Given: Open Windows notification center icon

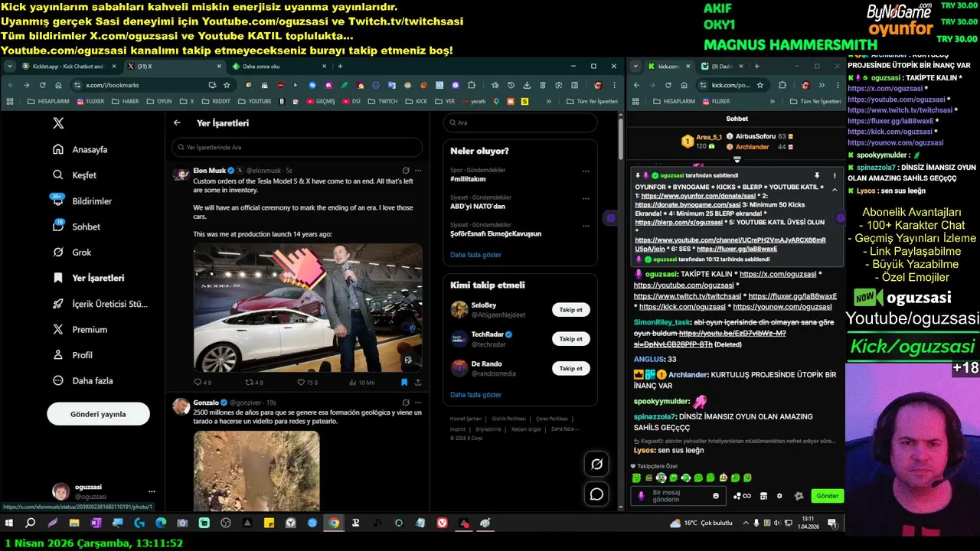Looking at the screenshot, I should point(831,523).
